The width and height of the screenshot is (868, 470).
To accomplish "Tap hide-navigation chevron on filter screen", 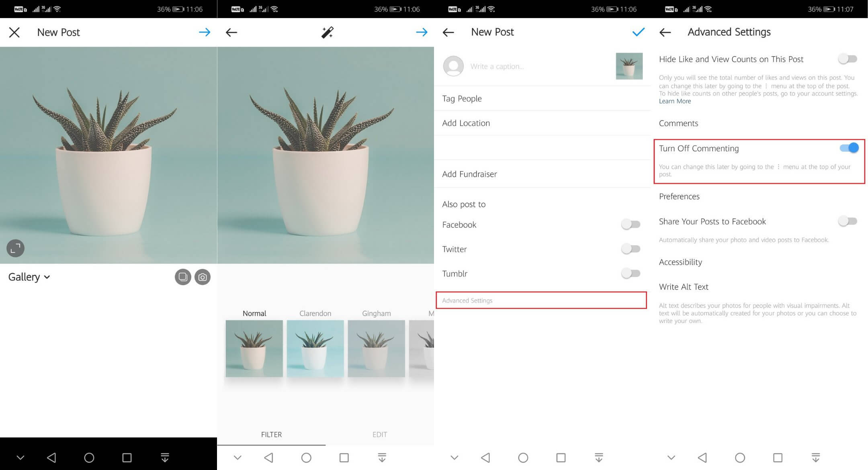I will tap(237, 458).
